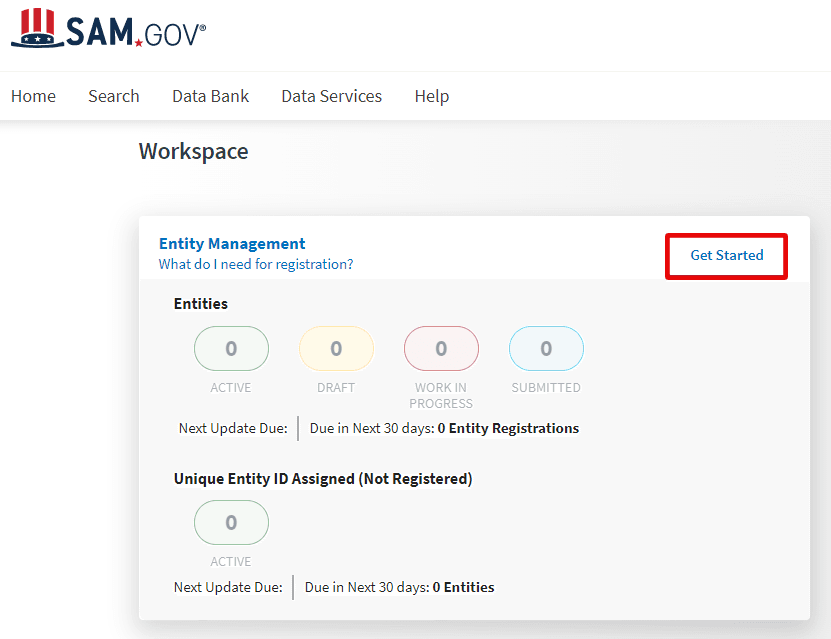Image resolution: width=831 pixels, height=639 pixels.
Task: Open the Home menu item
Action: coord(33,96)
